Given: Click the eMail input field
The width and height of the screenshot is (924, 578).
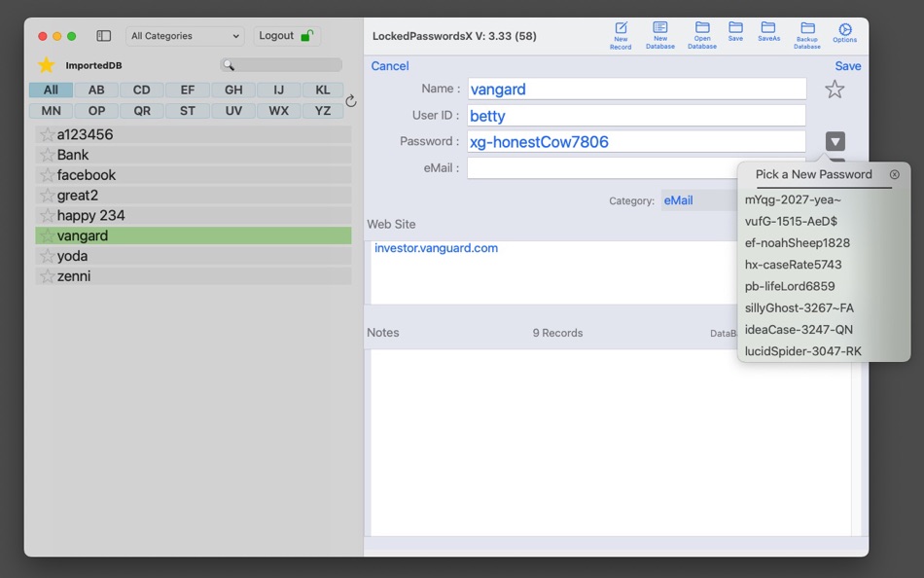Looking at the screenshot, I should [x=602, y=168].
